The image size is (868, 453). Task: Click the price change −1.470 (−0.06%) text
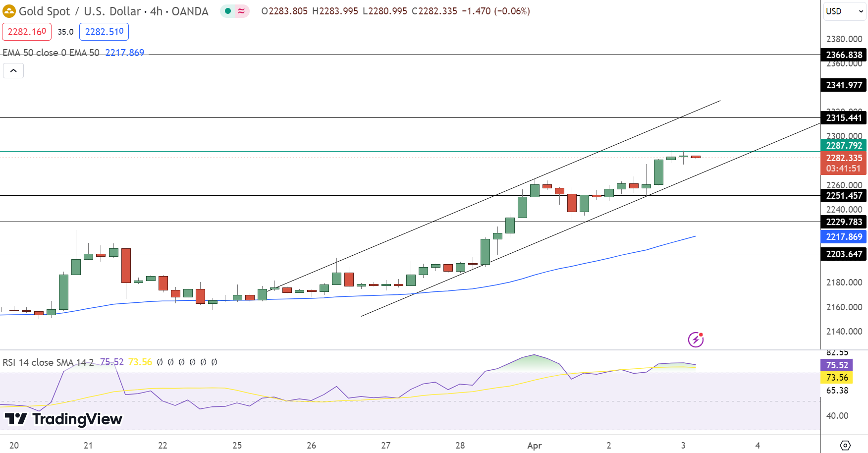coord(496,11)
